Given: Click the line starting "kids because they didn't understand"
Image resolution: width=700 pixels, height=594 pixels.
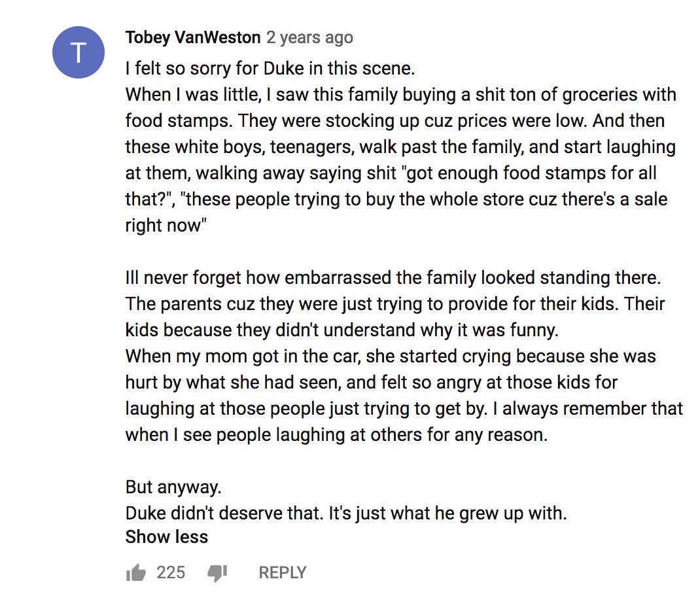Looking at the screenshot, I should [342, 330].
